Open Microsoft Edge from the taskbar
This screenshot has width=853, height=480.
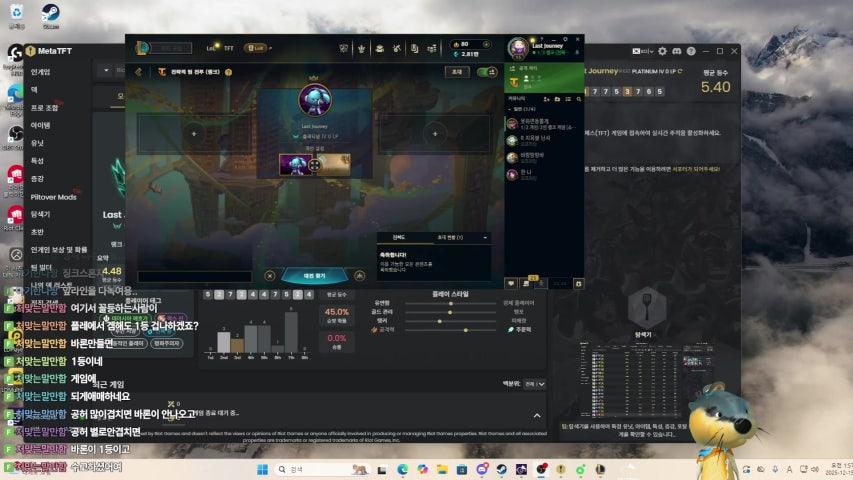[x=403, y=469]
